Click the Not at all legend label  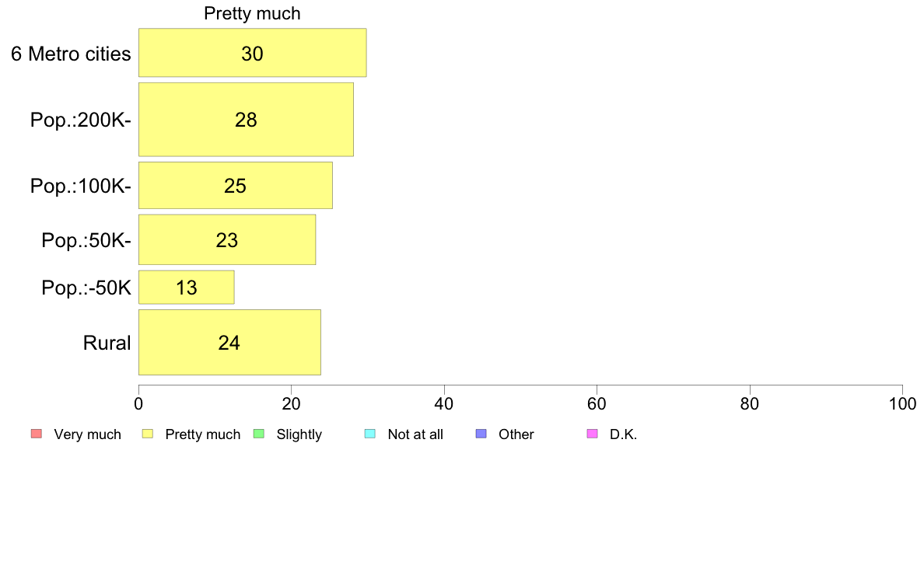(x=415, y=434)
